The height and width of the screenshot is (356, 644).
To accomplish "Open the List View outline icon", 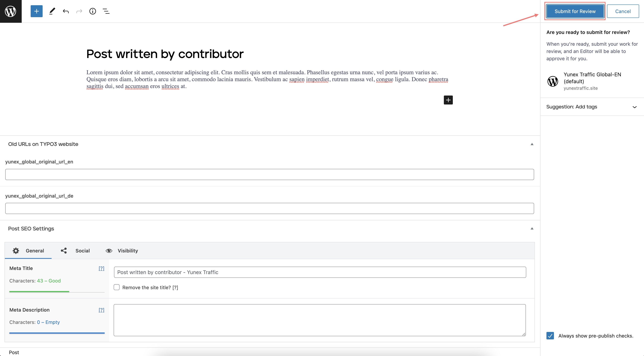I will pos(106,11).
